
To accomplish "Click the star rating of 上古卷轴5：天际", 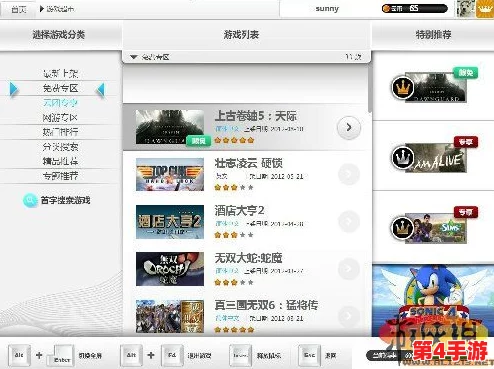I will tap(234, 140).
